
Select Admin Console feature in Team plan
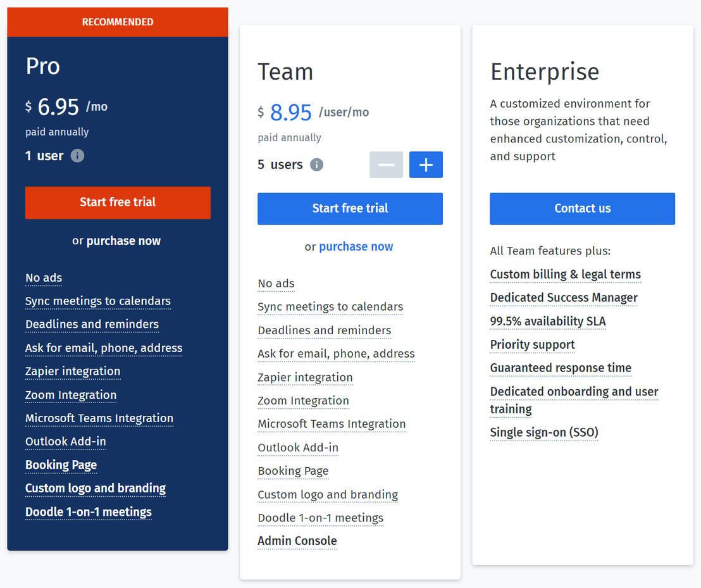pyautogui.click(x=297, y=541)
